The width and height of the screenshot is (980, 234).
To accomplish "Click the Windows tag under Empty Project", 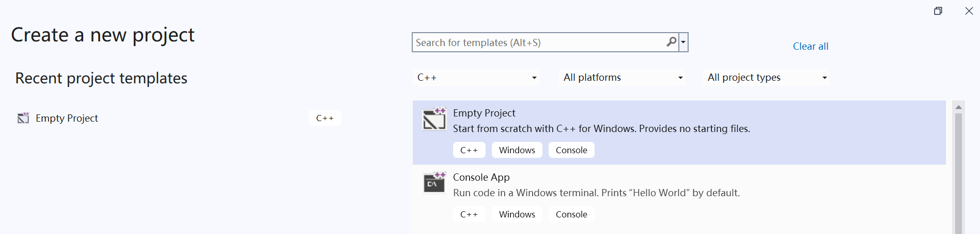I will click(x=517, y=150).
